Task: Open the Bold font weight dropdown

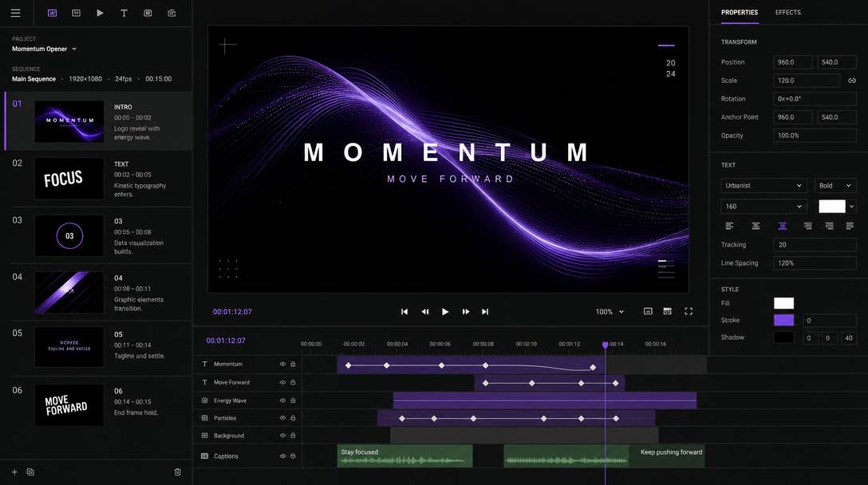Action: click(x=835, y=186)
